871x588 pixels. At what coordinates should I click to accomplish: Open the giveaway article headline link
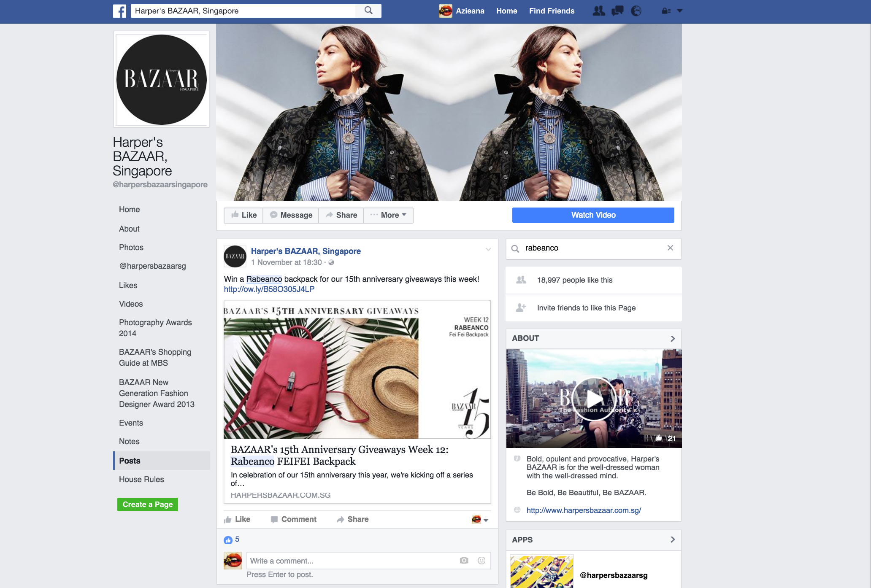(x=340, y=456)
